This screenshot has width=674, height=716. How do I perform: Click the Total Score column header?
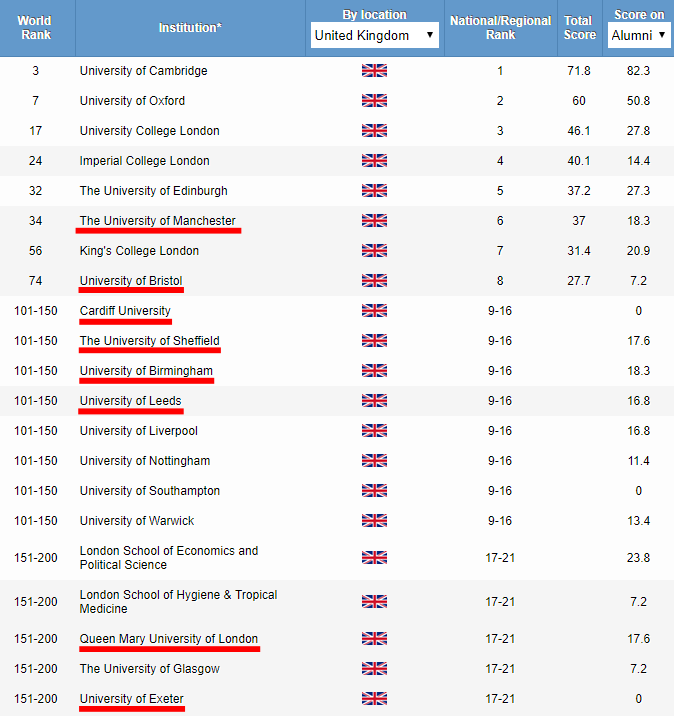579,27
